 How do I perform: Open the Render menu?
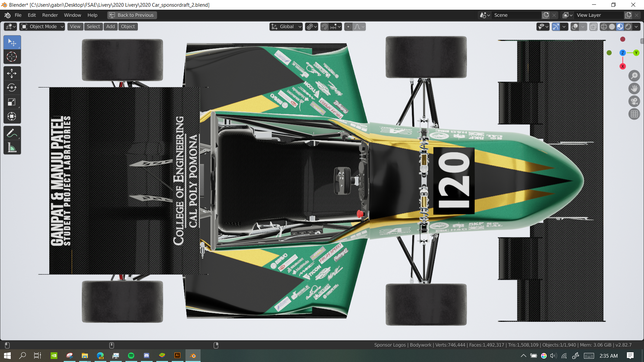pos(50,15)
